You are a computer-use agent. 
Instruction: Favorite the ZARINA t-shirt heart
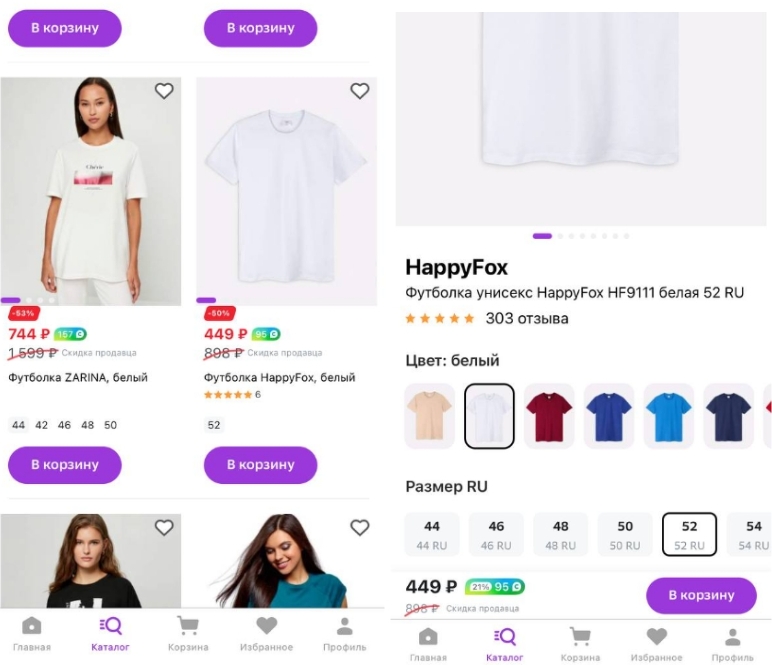[x=164, y=91]
